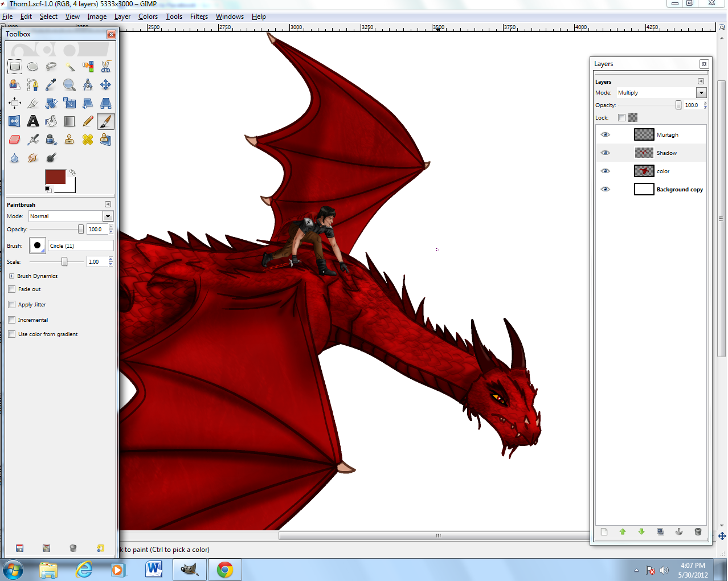Select the Rectangle Select tool
The width and height of the screenshot is (728, 581).
pos(15,67)
